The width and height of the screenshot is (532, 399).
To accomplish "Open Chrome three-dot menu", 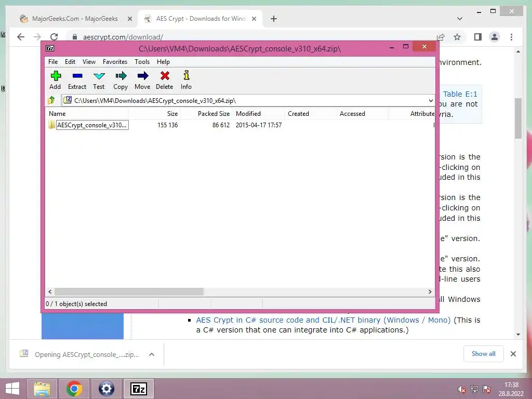I will 511,37.
